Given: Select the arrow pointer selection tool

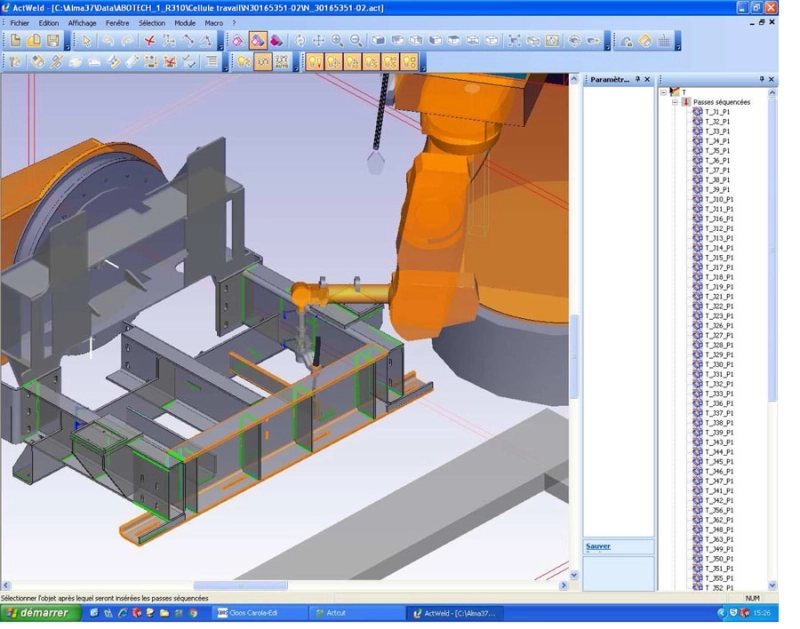Looking at the screenshot, I should pyautogui.click(x=86, y=40).
